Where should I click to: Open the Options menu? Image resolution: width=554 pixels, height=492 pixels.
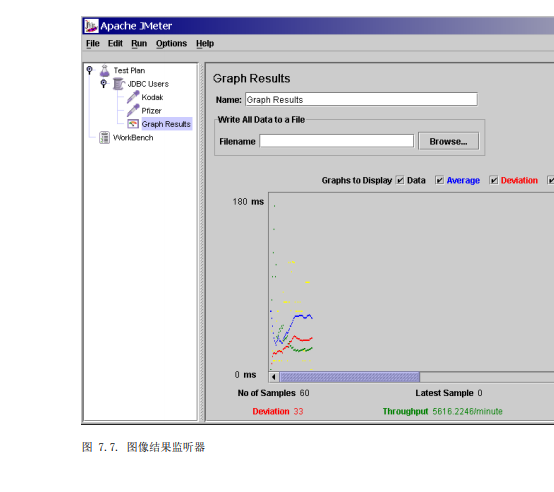(x=171, y=43)
